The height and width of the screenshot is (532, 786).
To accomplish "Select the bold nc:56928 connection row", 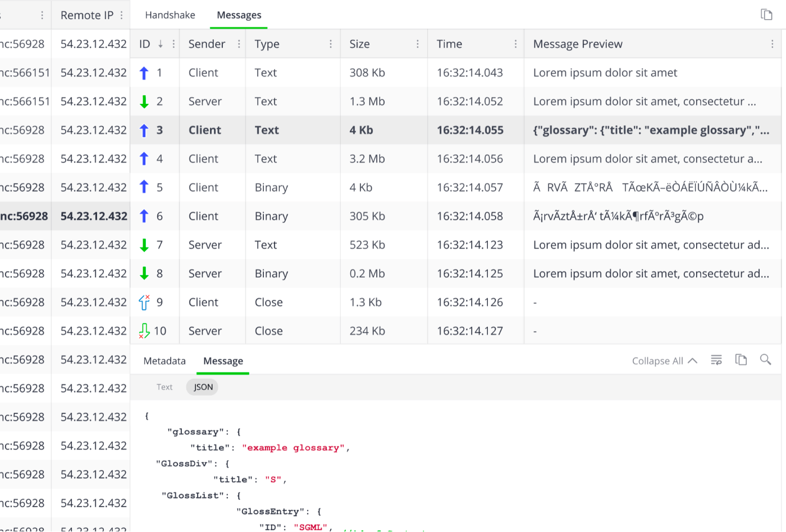I will pos(65,216).
